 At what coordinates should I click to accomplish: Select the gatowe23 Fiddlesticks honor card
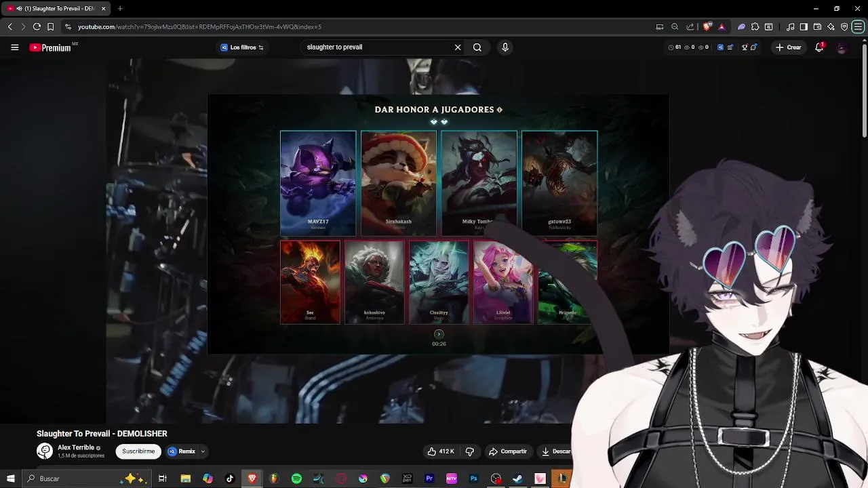559,183
